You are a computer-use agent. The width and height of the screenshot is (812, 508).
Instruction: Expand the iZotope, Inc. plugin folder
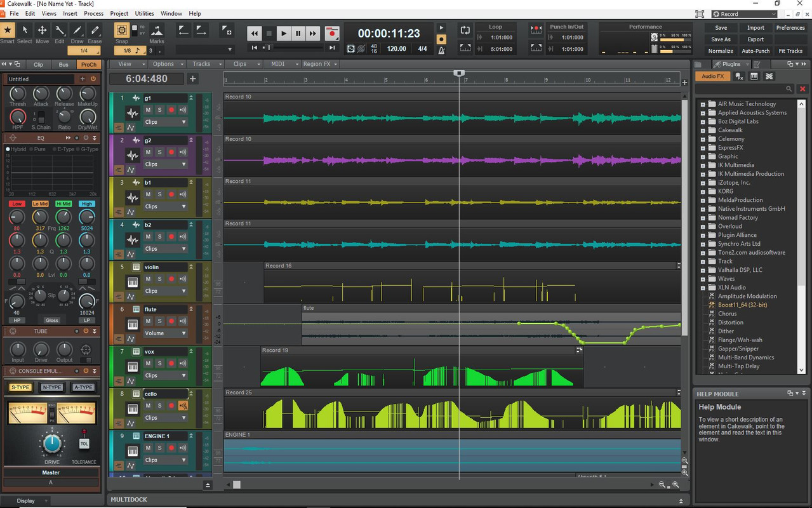click(x=703, y=182)
